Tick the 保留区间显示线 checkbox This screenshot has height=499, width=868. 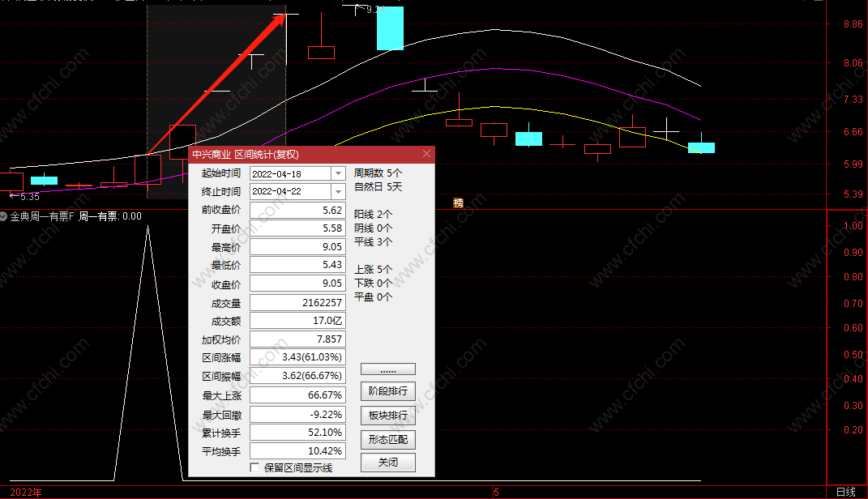click(254, 468)
